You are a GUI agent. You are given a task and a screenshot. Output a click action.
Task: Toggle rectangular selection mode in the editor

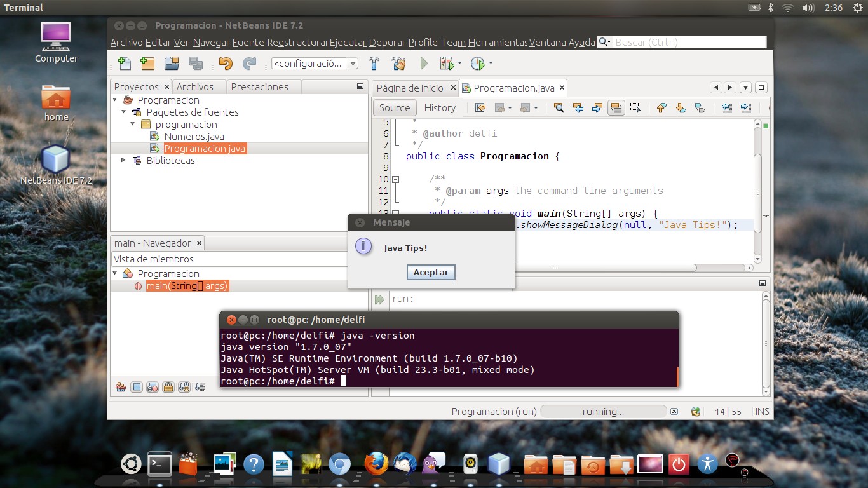[x=636, y=107]
